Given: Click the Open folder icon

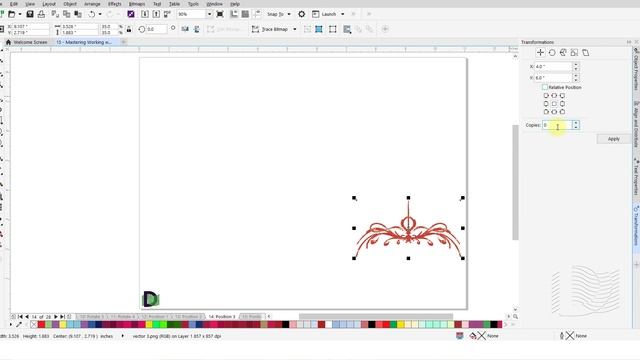Looking at the screenshot, I should click(x=12, y=14).
